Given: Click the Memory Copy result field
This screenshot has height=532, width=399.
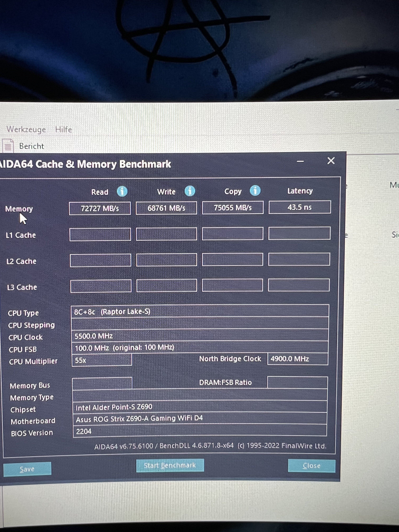Looking at the screenshot, I should 233,207.
